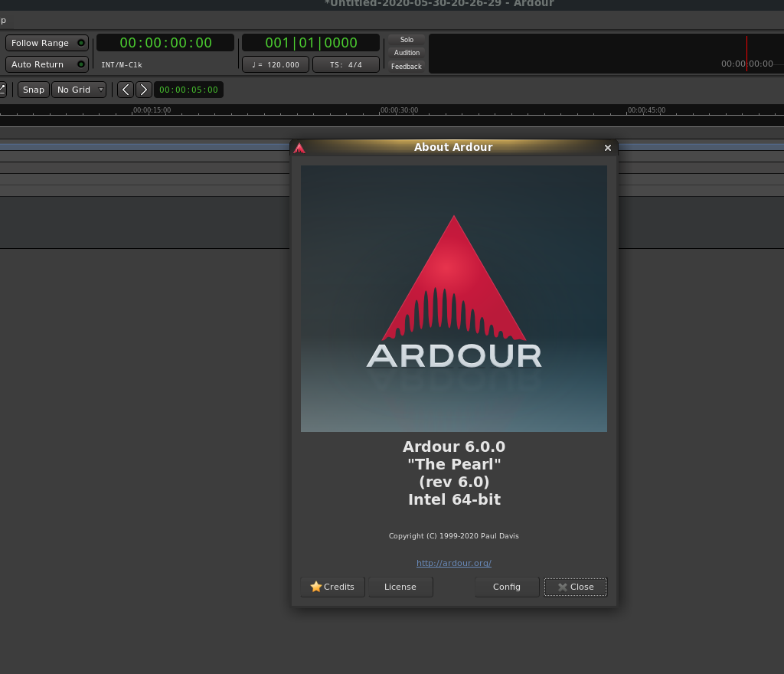Click the partially visible edit tool icon

click(x=2, y=90)
